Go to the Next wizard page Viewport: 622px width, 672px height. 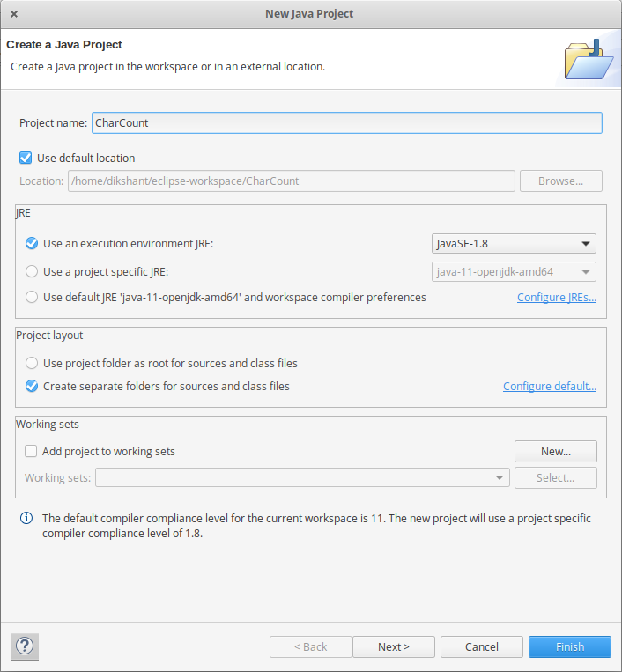[x=394, y=646]
